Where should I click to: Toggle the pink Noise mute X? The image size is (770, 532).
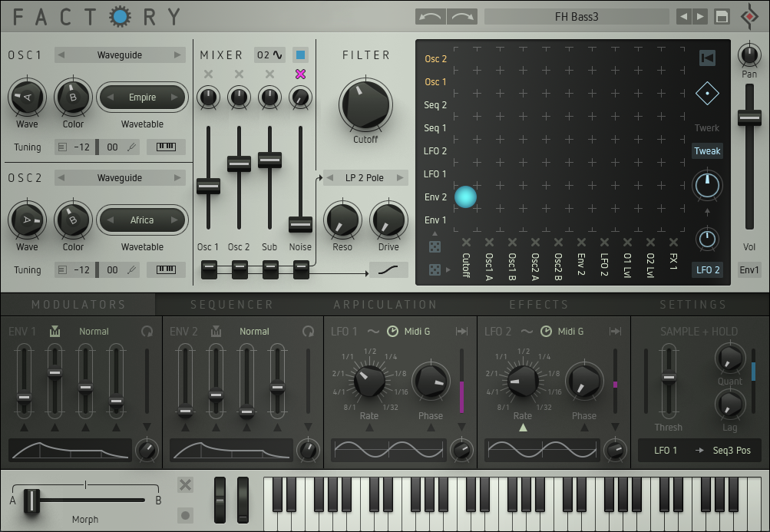tap(300, 74)
